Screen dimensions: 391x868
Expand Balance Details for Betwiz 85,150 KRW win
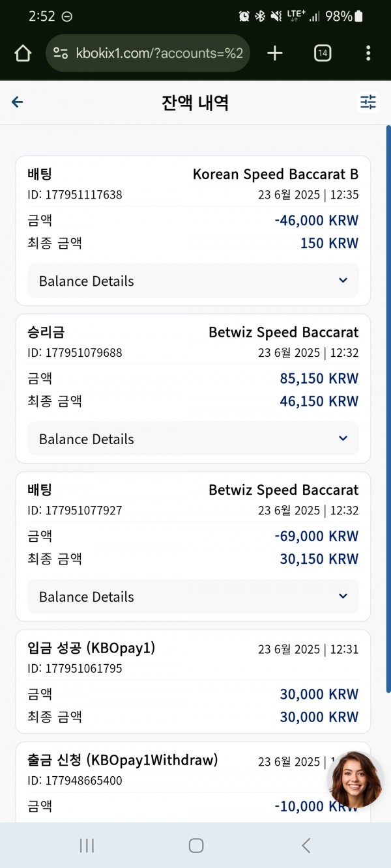(x=193, y=439)
